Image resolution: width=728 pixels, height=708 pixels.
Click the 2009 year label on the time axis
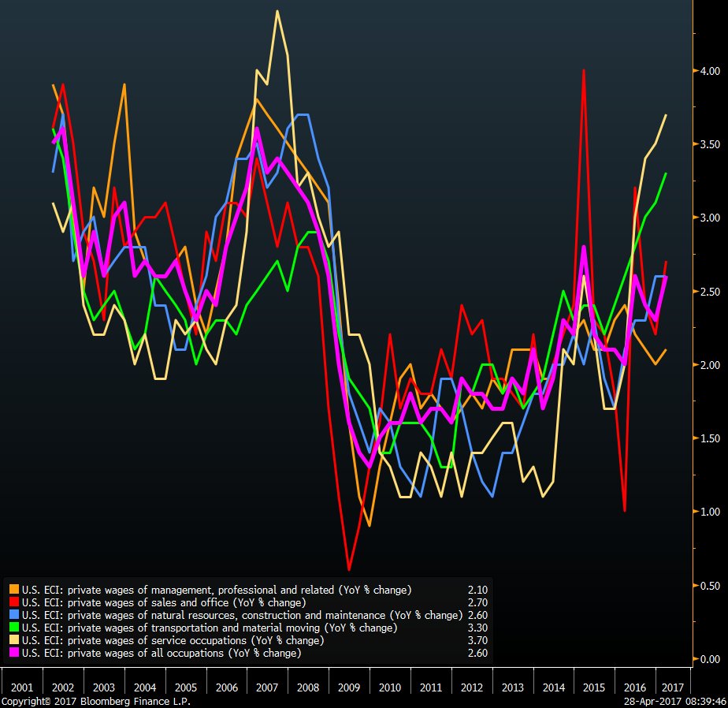pos(349,687)
